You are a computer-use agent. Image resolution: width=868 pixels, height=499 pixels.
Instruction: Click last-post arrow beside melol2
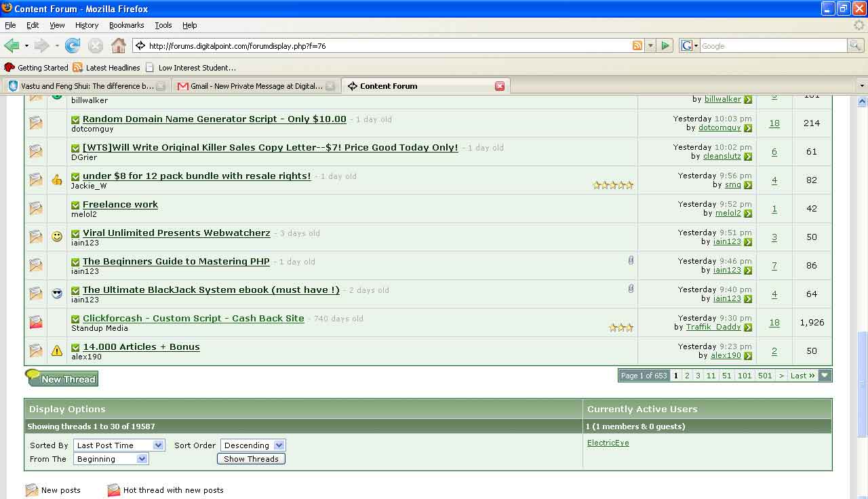pos(748,213)
